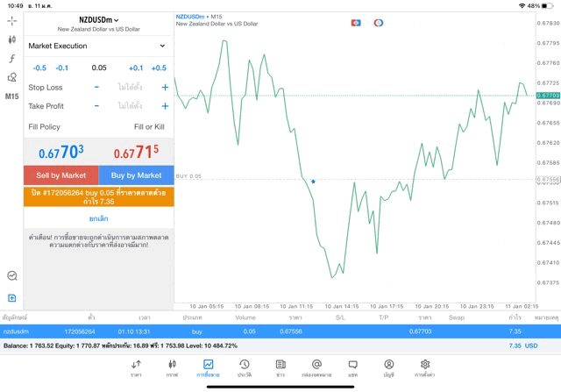The height and width of the screenshot is (392, 561).
Task: Open the history clock tab
Action: tap(245, 368)
